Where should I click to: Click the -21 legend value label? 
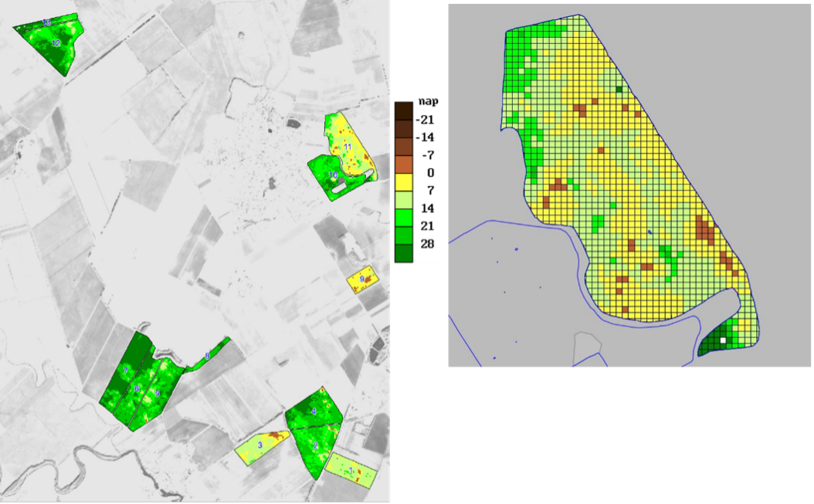tap(426, 120)
